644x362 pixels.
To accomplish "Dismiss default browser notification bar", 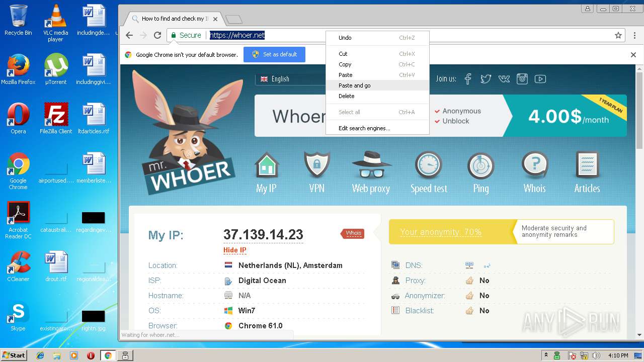I will [633, 55].
